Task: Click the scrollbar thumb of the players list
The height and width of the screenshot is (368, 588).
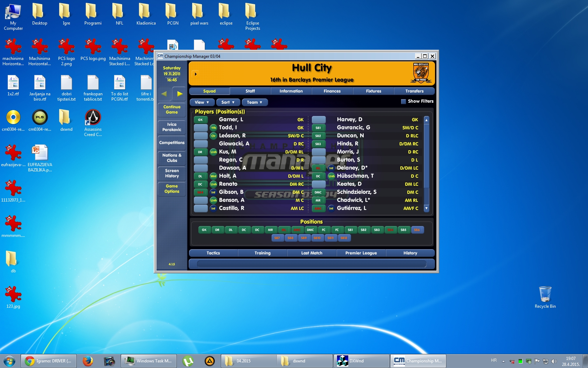Action: tap(426, 156)
